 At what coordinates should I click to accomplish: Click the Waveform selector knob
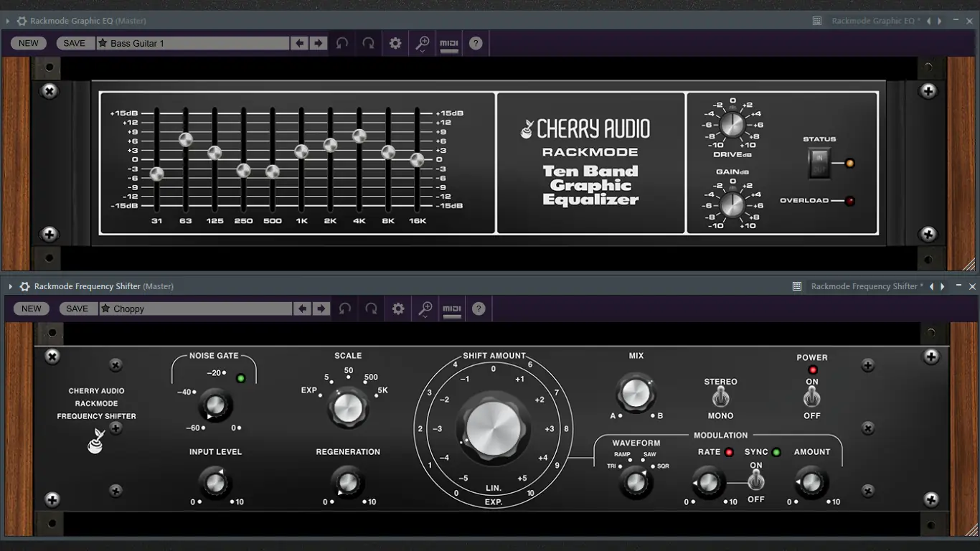coord(636,483)
